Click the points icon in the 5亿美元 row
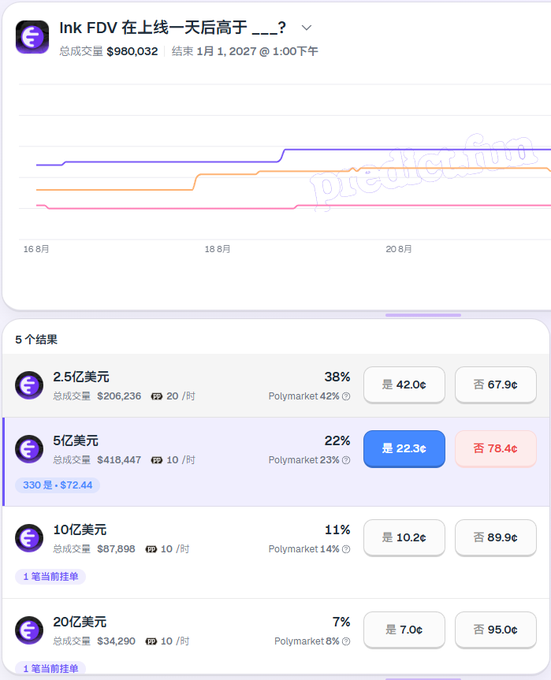This screenshot has height=680, width=551. pyautogui.click(x=156, y=460)
